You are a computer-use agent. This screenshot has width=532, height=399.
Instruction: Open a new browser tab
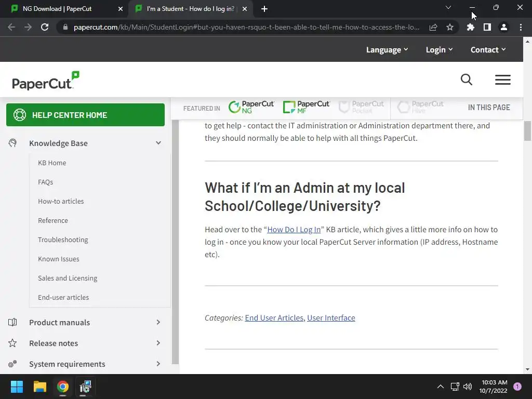click(x=264, y=9)
